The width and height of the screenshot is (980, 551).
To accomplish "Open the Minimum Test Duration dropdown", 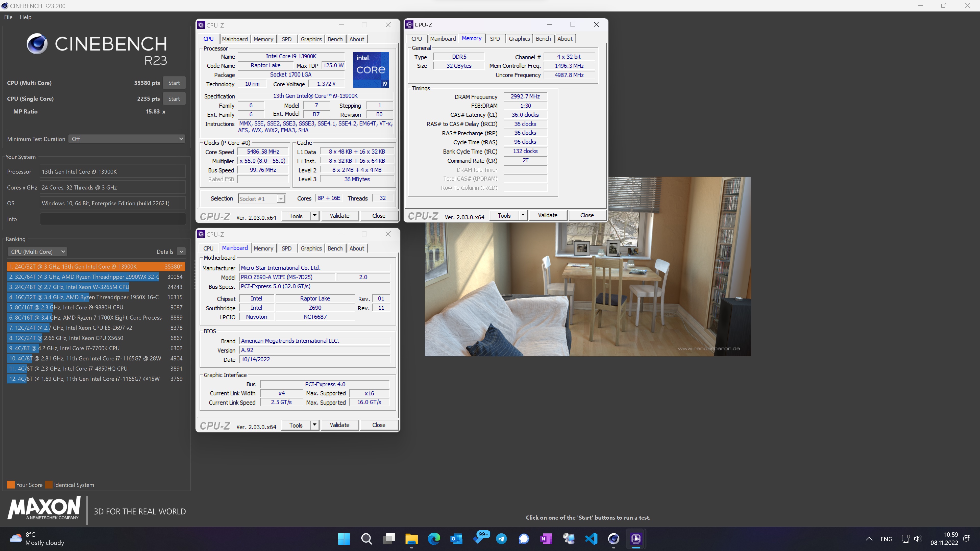I will coord(127,139).
